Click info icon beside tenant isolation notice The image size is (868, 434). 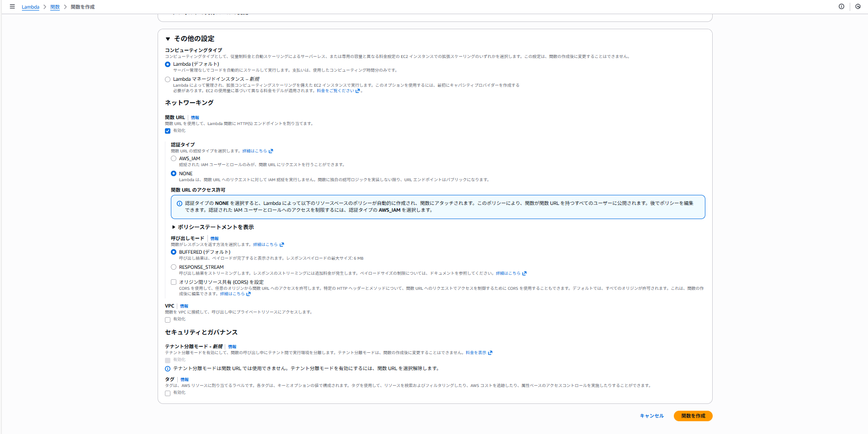pos(168,369)
